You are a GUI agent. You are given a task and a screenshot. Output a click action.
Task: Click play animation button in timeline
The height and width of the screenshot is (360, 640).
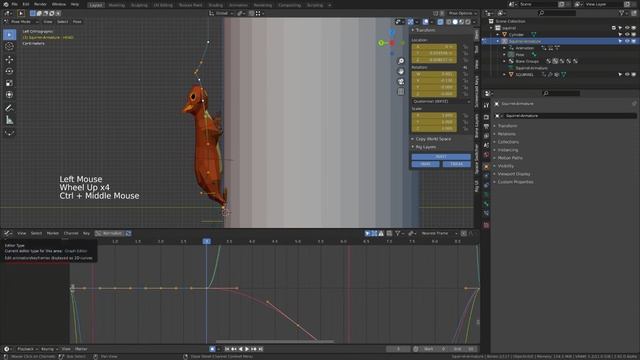pos(247,349)
